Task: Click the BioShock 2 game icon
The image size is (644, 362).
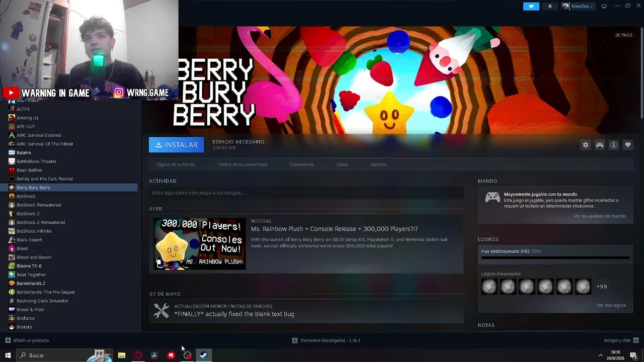Action: coord(12,214)
